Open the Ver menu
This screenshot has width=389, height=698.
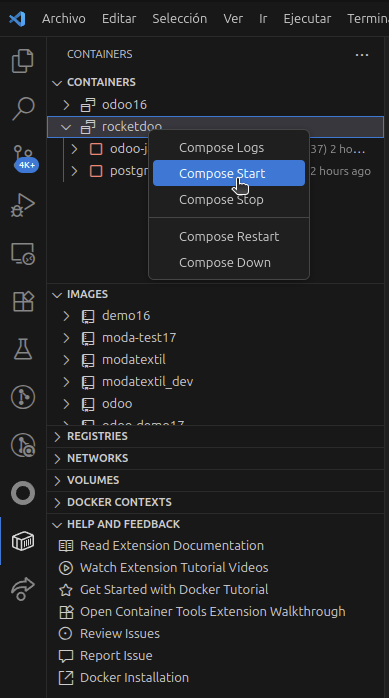[233, 18]
